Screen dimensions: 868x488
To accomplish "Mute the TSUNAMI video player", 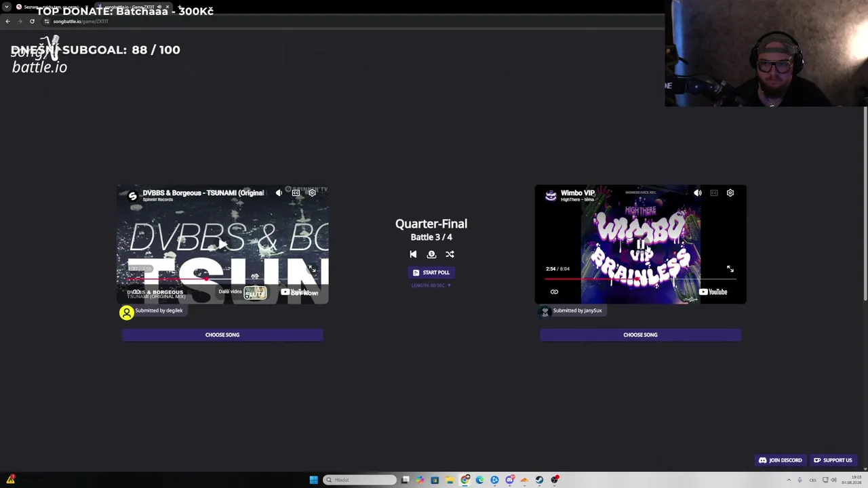I will [279, 193].
